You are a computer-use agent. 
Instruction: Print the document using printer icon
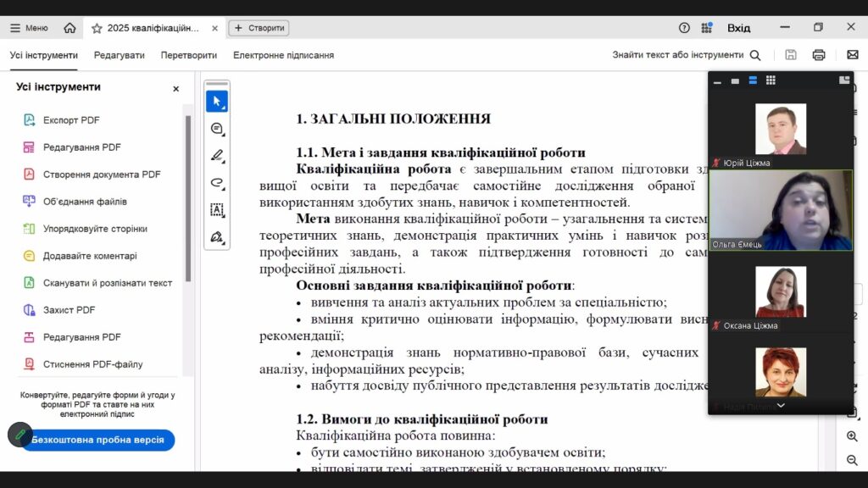[819, 55]
